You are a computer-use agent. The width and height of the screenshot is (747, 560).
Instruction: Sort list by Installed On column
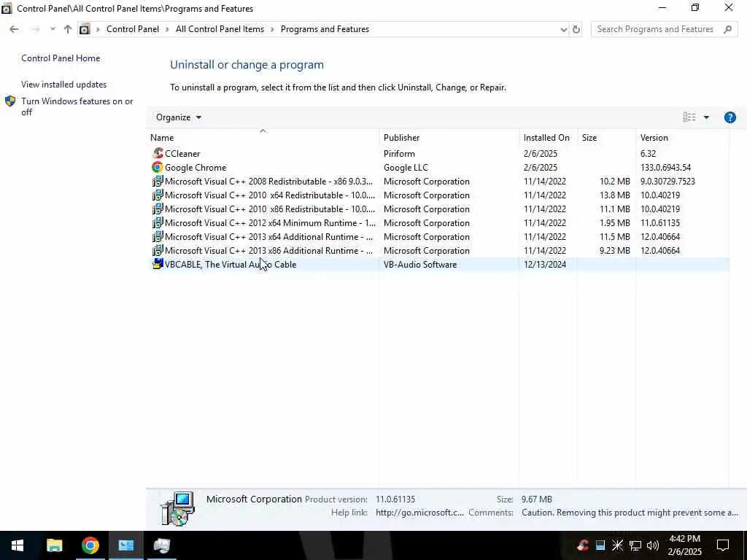[548, 138]
